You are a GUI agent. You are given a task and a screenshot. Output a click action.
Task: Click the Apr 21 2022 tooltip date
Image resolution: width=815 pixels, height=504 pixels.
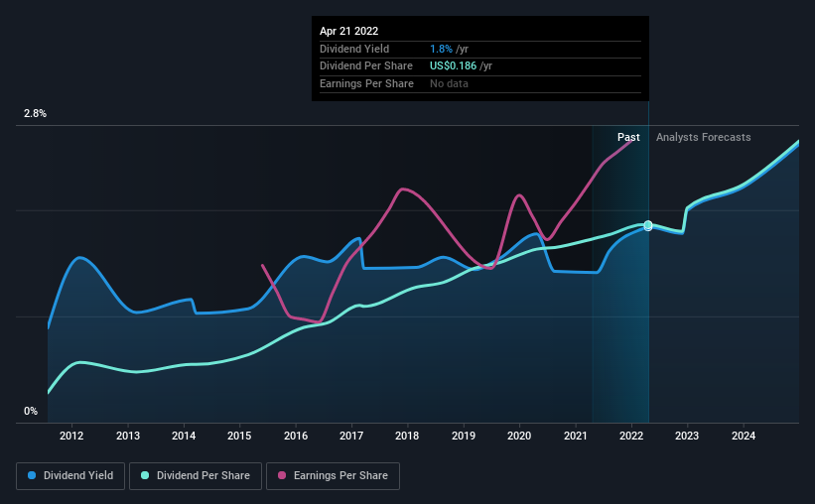(x=348, y=31)
